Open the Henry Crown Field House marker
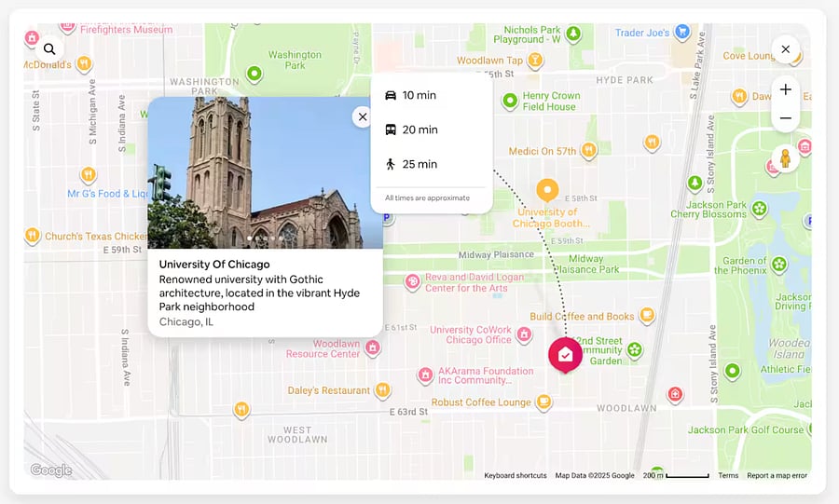The width and height of the screenshot is (839, 504). [511, 100]
